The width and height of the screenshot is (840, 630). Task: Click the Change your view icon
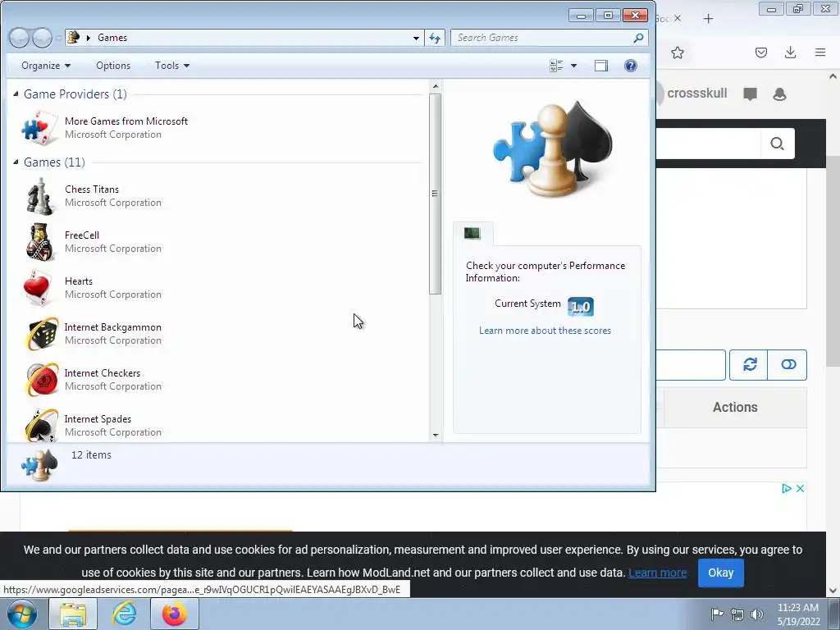(x=556, y=66)
